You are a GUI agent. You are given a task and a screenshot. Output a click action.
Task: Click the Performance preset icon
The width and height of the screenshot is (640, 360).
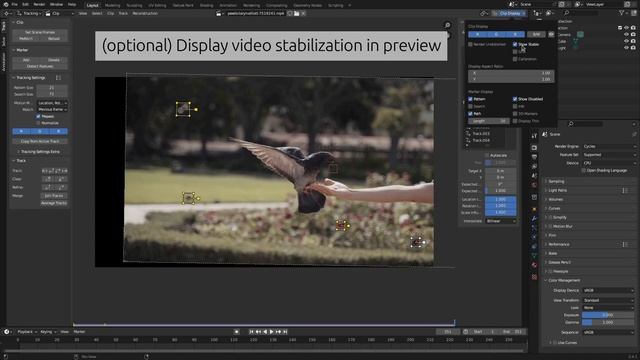pyautogui.click(x=625, y=244)
